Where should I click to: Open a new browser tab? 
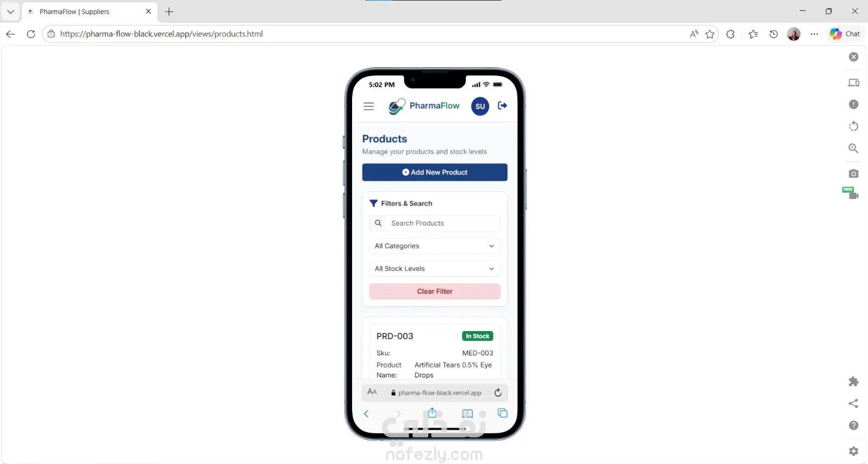point(169,11)
